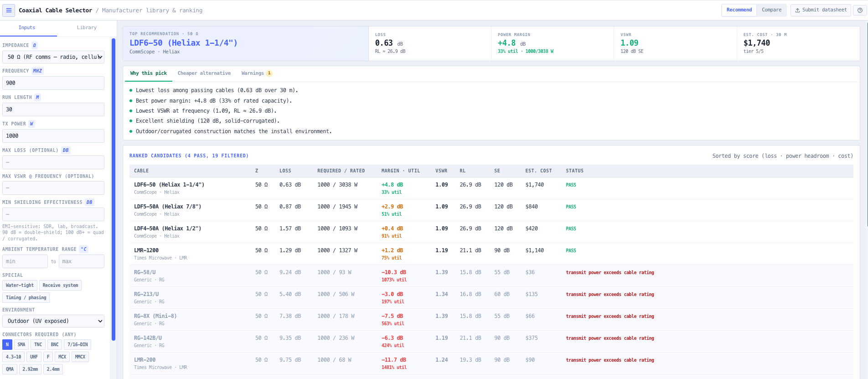Focus the Max VSWR optional field

(53, 188)
